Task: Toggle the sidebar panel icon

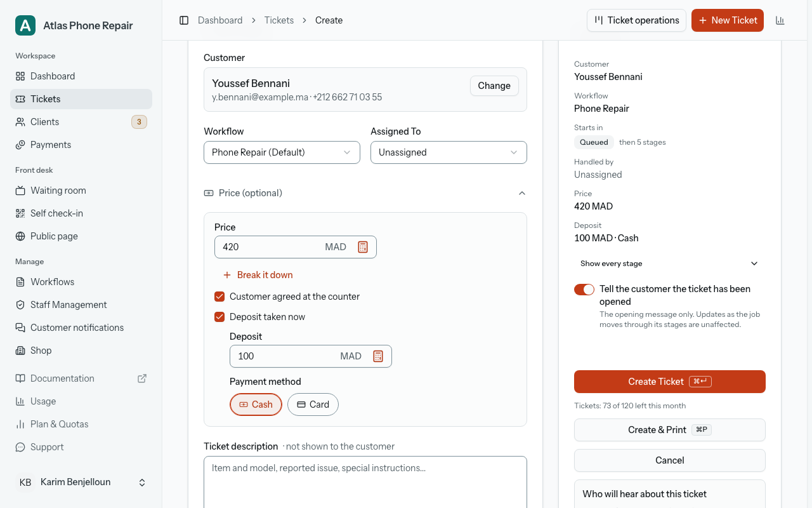Action: coord(184,20)
